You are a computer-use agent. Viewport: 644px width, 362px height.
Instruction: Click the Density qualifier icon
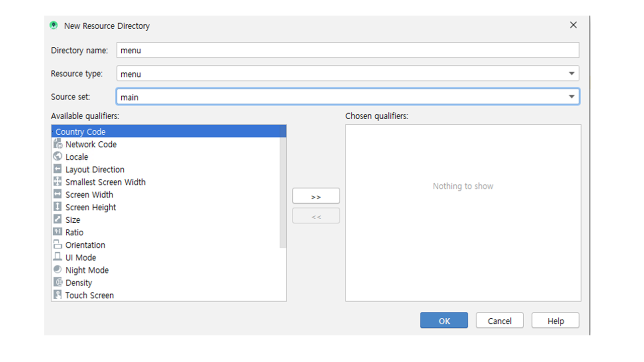pyautogui.click(x=57, y=282)
